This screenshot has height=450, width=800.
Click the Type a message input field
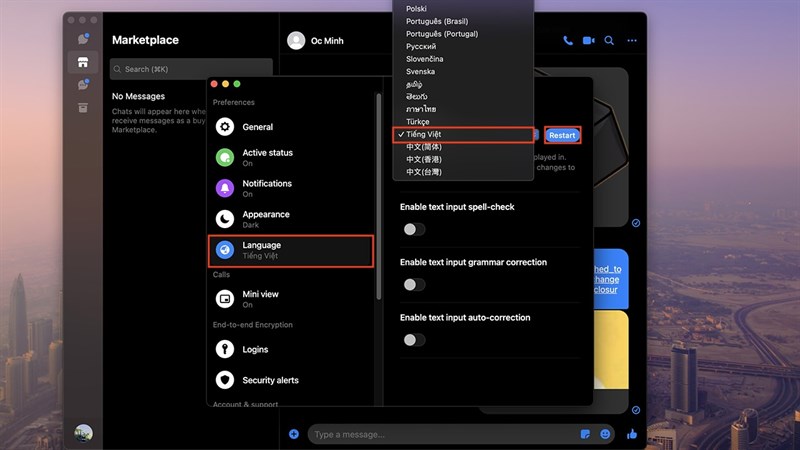(440, 434)
